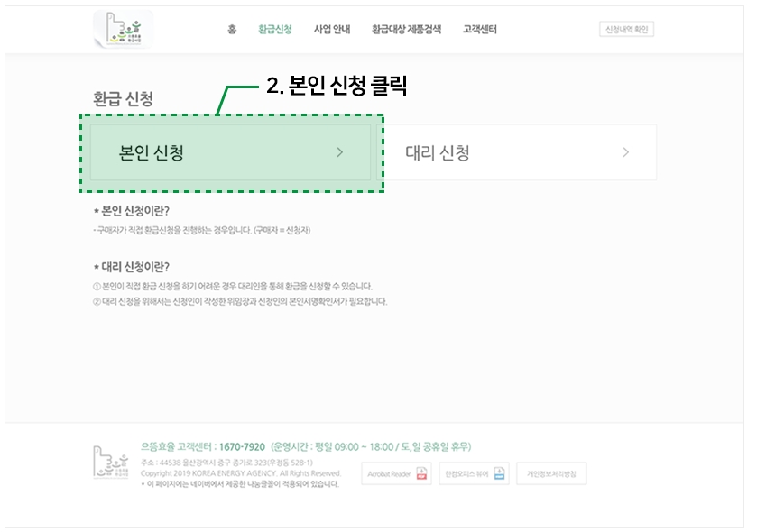Download Acrobat Reader from the footer

click(x=396, y=473)
